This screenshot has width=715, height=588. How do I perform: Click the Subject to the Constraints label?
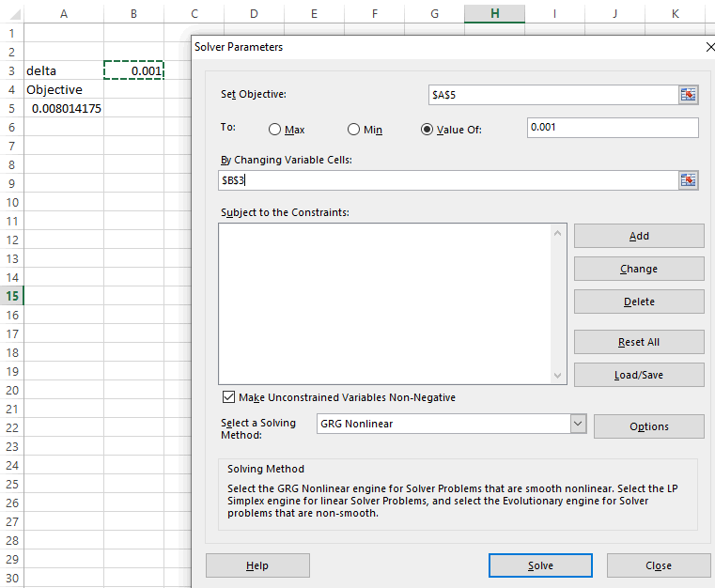click(285, 212)
